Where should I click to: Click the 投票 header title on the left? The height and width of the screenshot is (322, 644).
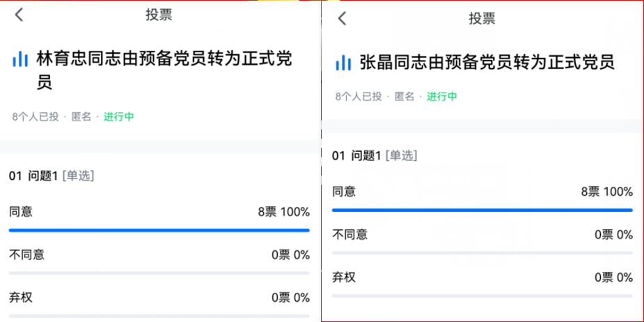click(x=159, y=15)
